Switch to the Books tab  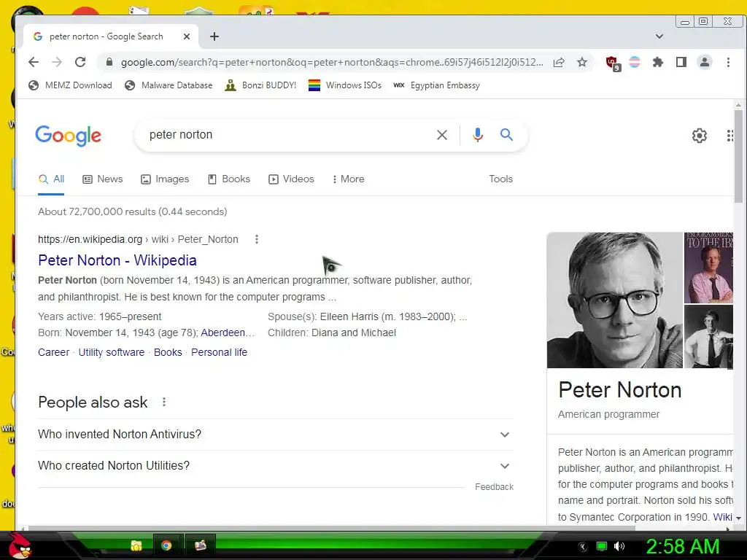tap(228, 179)
